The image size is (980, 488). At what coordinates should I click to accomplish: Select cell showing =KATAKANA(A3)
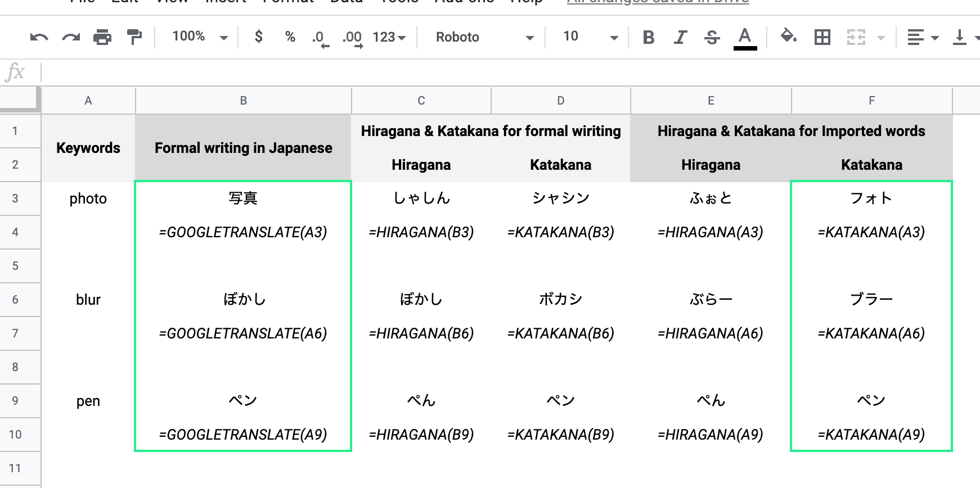[872, 232]
